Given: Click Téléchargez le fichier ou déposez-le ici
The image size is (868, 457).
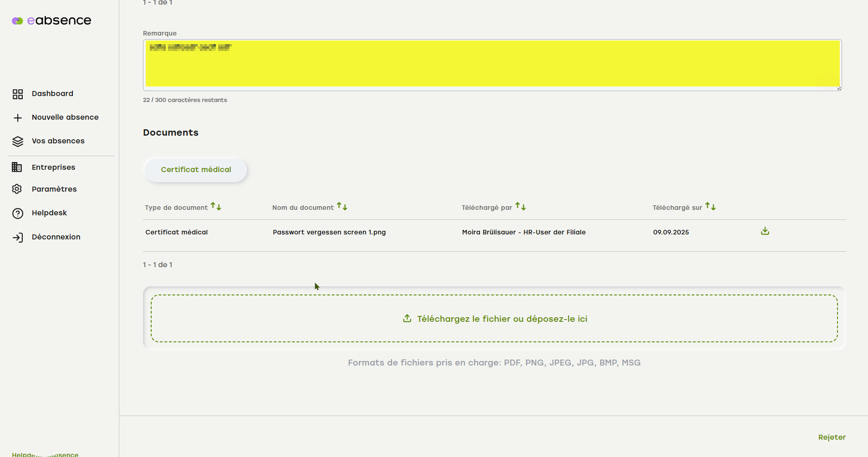Looking at the screenshot, I should tap(502, 319).
